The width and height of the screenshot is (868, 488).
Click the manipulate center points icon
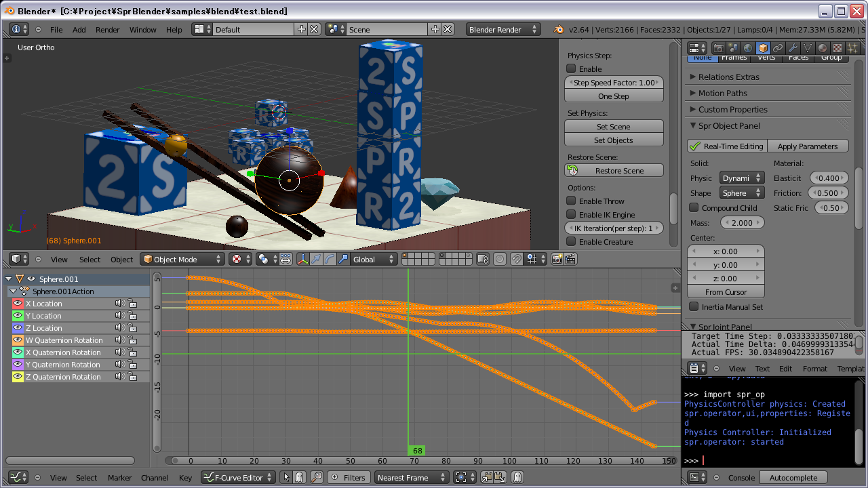(x=286, y=259)
